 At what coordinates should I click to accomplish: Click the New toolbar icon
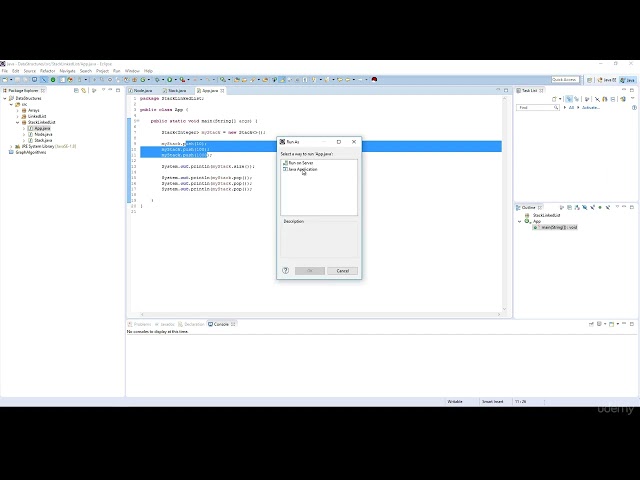[5, 80]
